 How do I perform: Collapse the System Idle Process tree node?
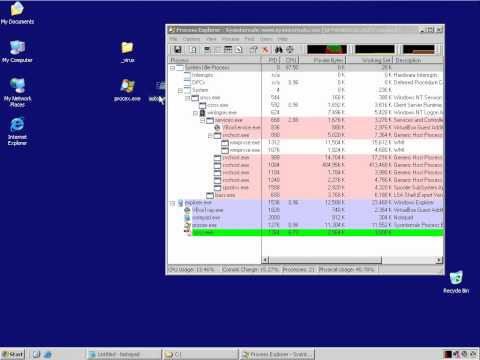tap(172, 68)
